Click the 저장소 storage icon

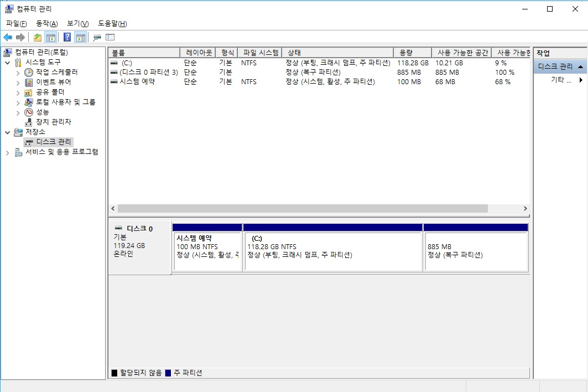(x=18, y=132)
